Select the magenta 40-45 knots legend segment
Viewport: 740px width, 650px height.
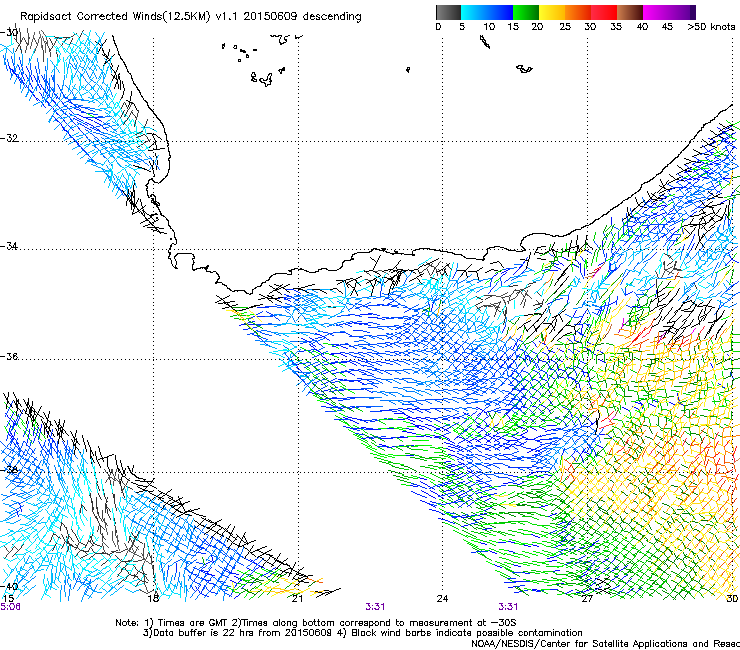(656, 12)
